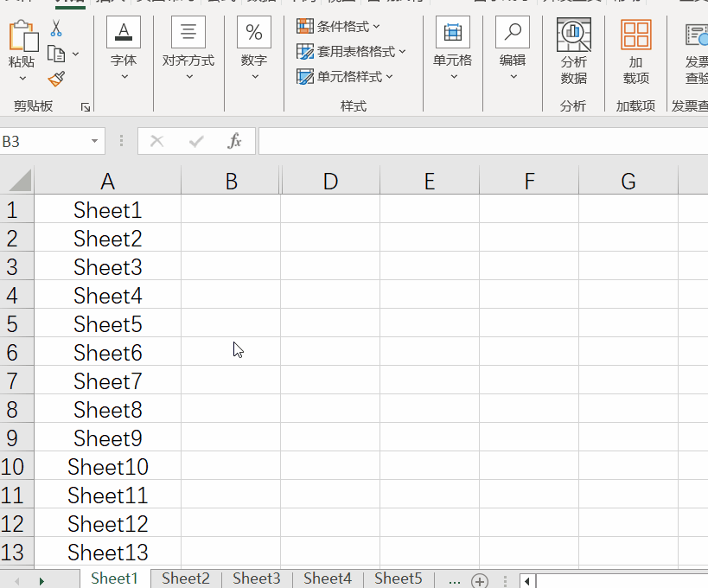Click the Enter checkmark in formula bar
Image resolution: width=708 pixels, height=588 pixels.
[x=196, y=141]
